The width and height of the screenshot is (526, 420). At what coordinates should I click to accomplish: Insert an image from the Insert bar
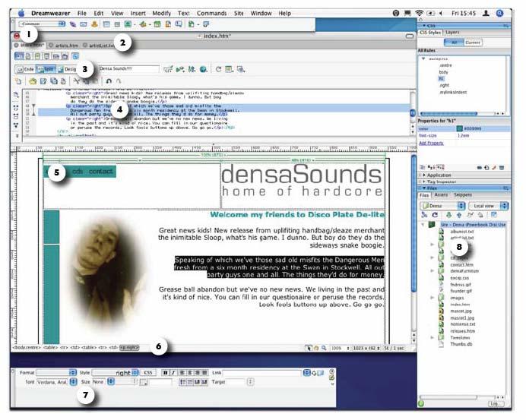(x=128, y=24)
